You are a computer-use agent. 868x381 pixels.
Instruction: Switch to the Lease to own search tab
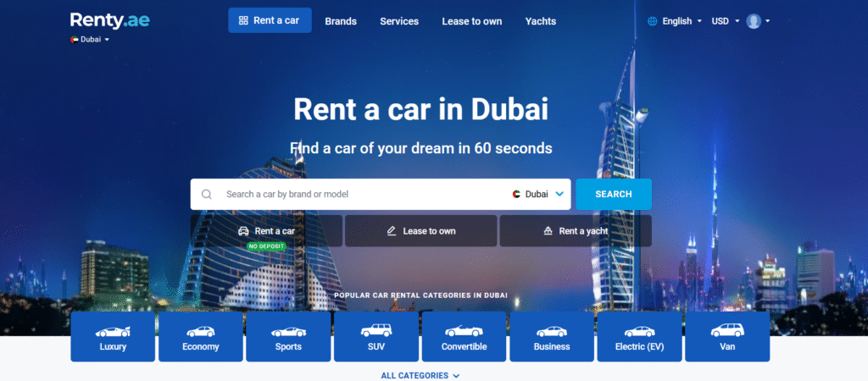[420, 231]
